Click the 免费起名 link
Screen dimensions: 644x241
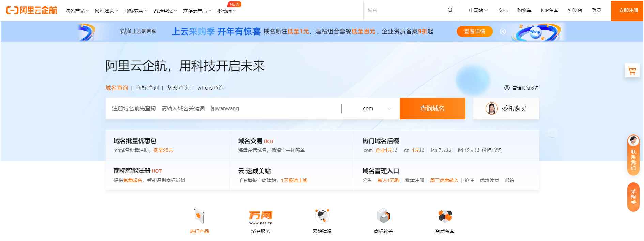[x=133, y=180]
